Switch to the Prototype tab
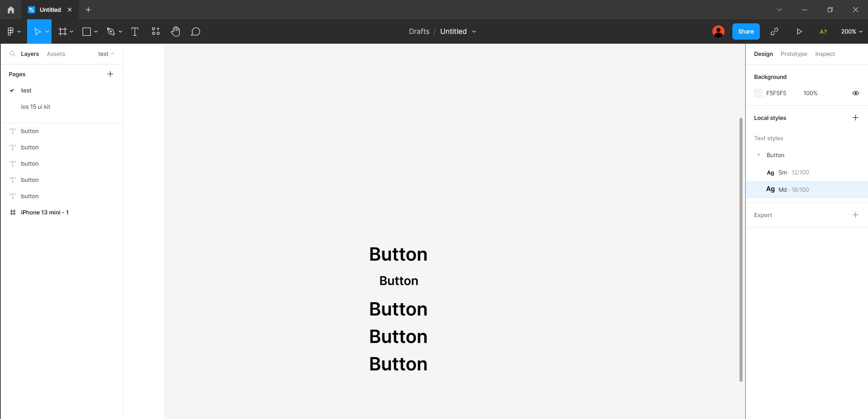The width and height of the screenshot is (868, 419). 793,54
